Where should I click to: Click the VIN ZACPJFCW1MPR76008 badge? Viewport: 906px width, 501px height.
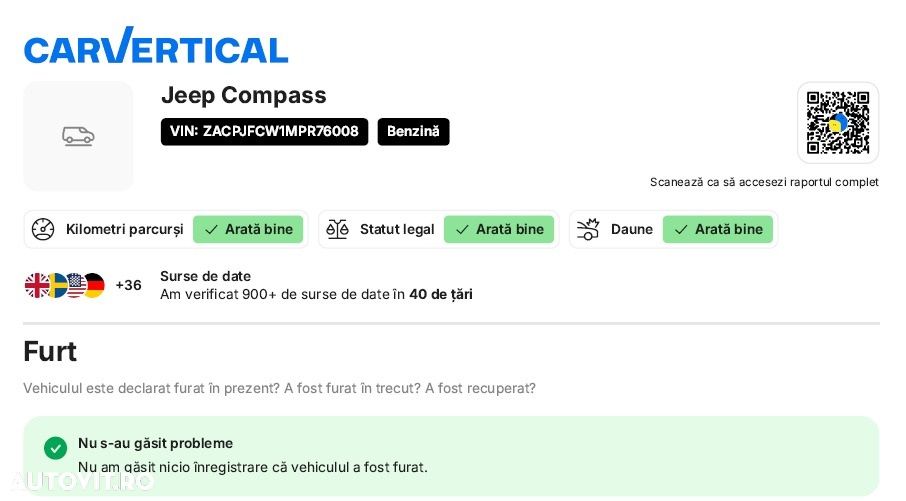click(264, 131)
